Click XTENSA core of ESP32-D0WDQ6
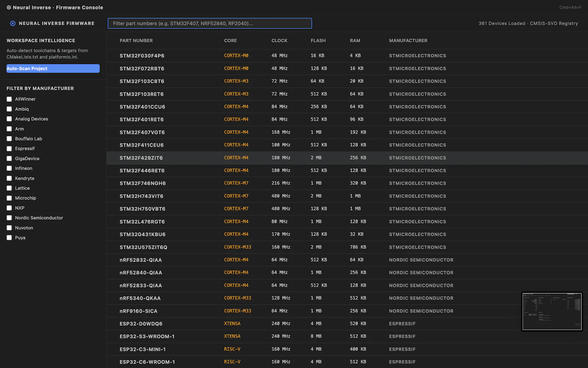This screenshot has height=368, width=588. (232, 323)
